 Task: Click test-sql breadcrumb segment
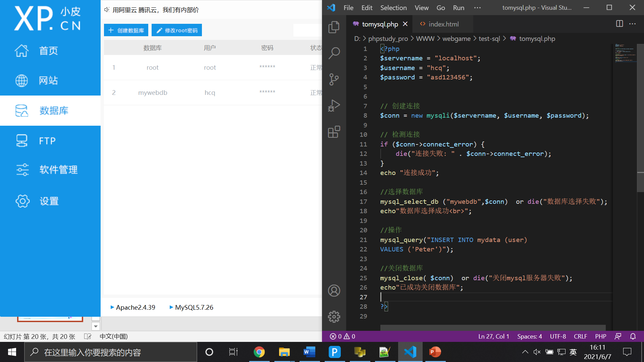coord(489,39)
